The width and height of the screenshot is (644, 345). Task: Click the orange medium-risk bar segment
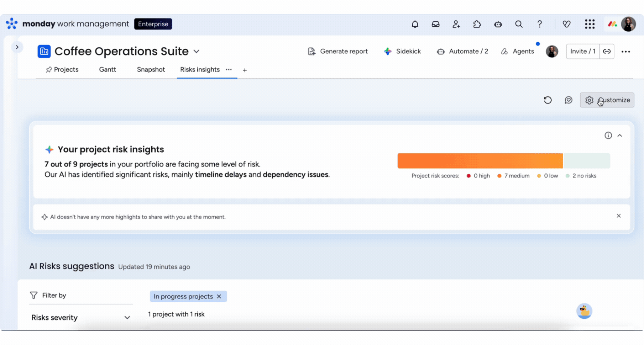pos(480,161)
